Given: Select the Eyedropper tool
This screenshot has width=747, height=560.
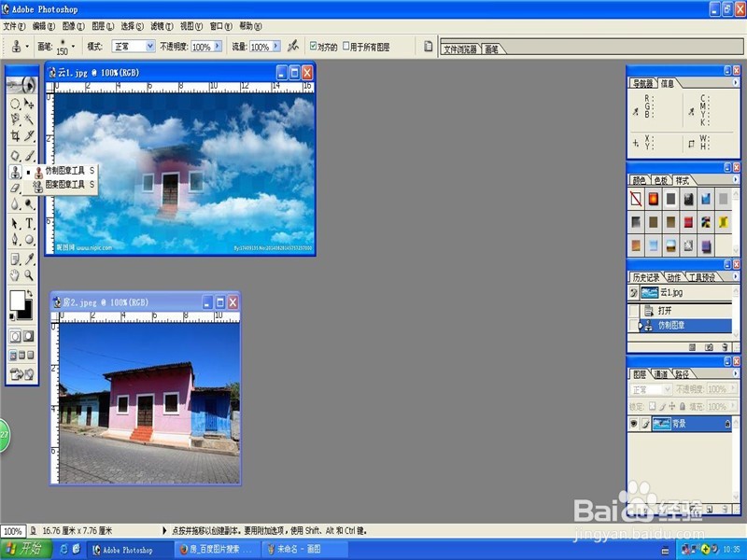Looking at the screenshot, I should pos(29,259).
